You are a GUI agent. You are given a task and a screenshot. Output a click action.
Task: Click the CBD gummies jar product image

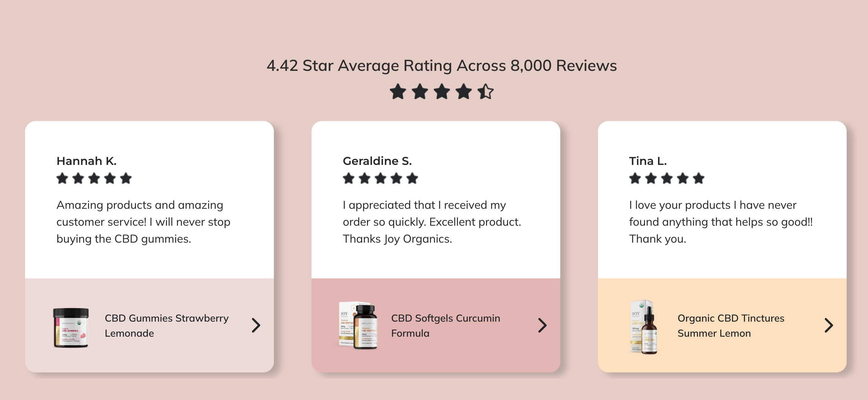(71, 327)
